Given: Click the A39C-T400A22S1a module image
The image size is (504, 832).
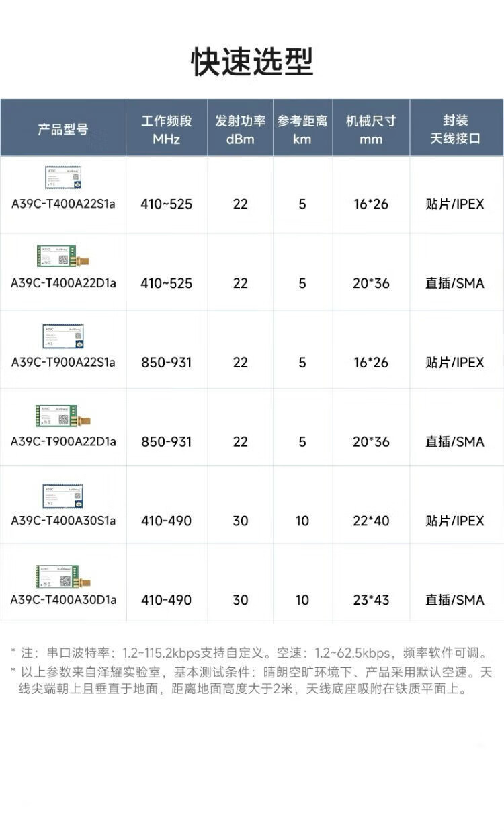Looking at the screenshot, I should tap(63, 178).
